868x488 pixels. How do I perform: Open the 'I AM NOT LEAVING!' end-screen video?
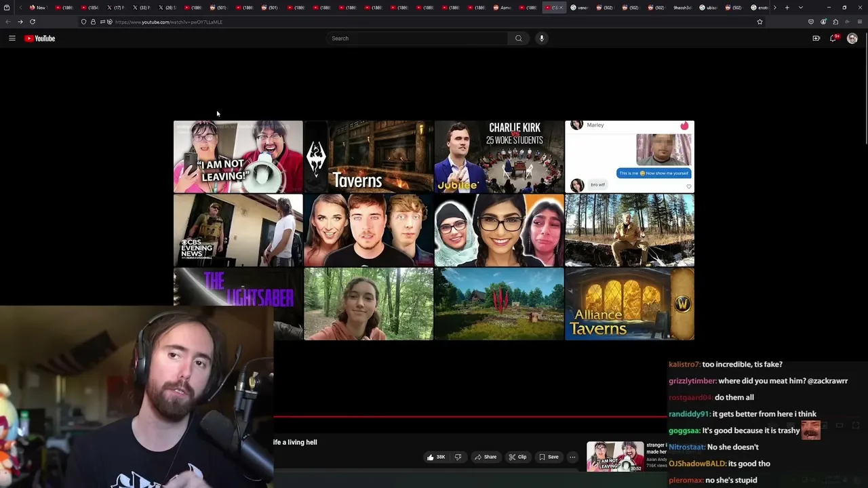click(x=238, y=157)
